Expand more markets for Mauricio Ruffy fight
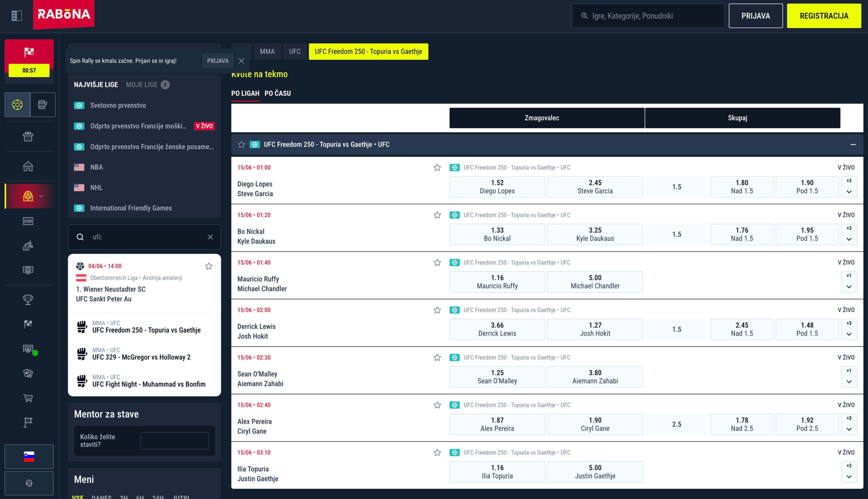The image size is (868, 499). (849, 282)
